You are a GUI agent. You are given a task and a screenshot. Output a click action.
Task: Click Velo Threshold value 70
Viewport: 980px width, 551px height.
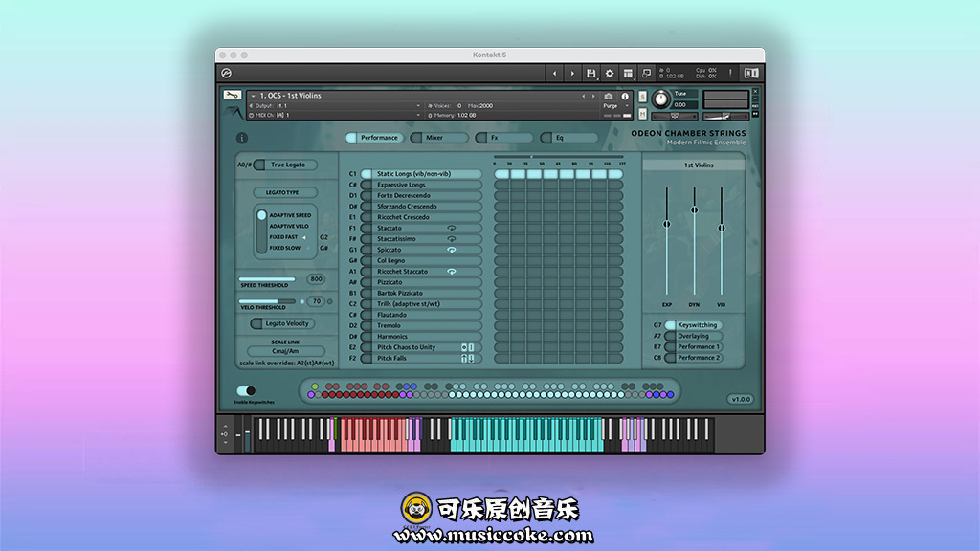coord(317,301)
